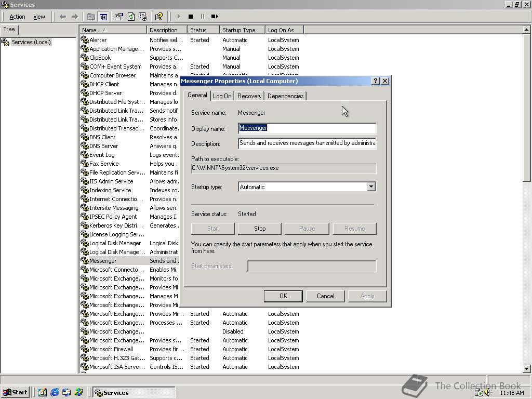This screenshot has width=532, height=399.
Task: Select the Alerter service row
Action: [x=190, y=40]
